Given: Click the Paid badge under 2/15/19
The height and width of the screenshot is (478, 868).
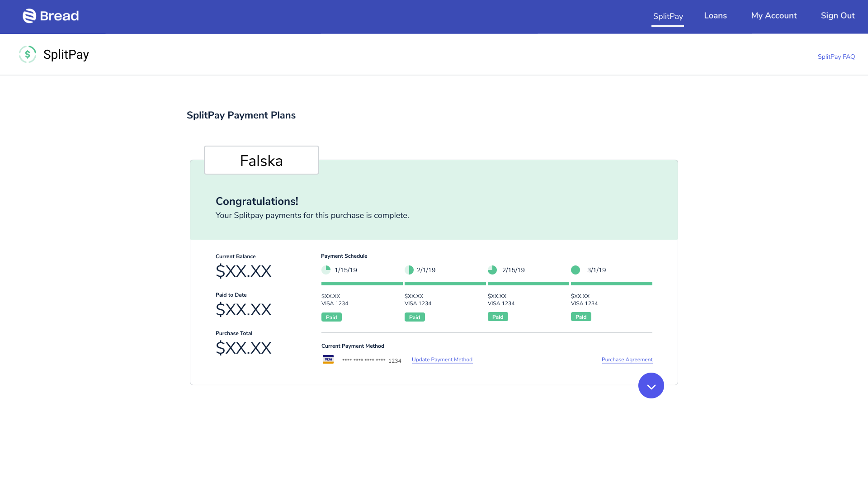Looking at the screenshot, I should click(x=498, y=317).
